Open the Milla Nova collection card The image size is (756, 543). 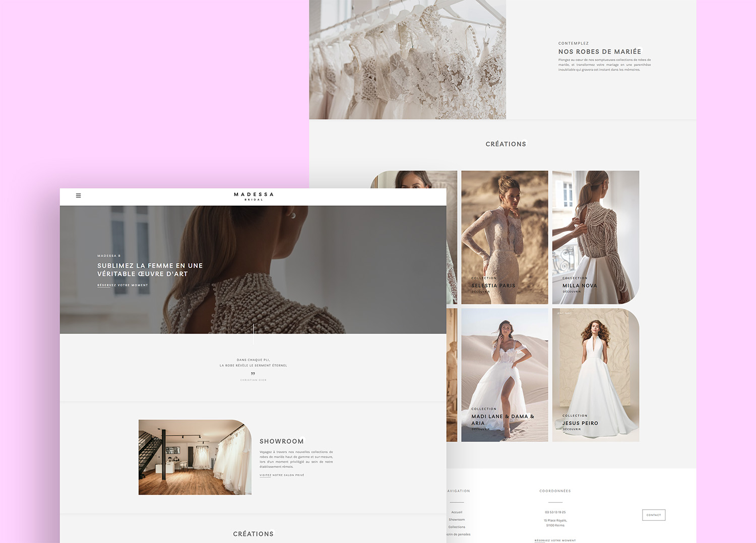point(595,237)
